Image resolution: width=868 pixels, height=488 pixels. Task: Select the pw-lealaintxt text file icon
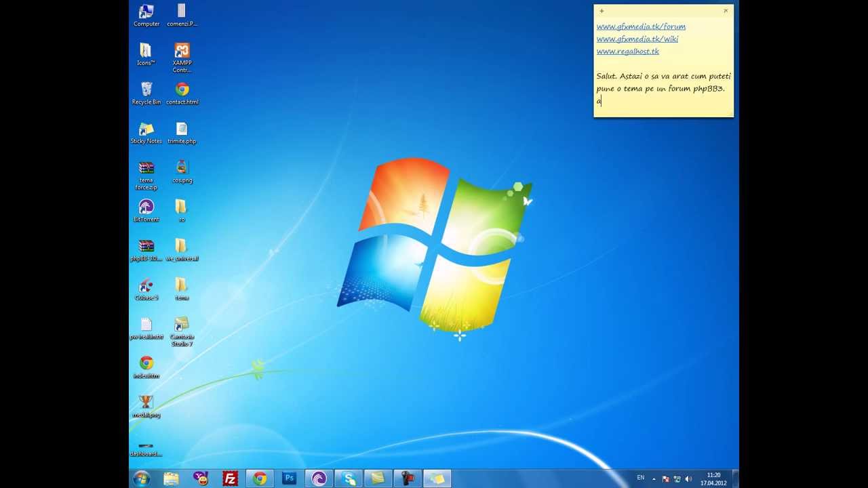tap(146, 329)
